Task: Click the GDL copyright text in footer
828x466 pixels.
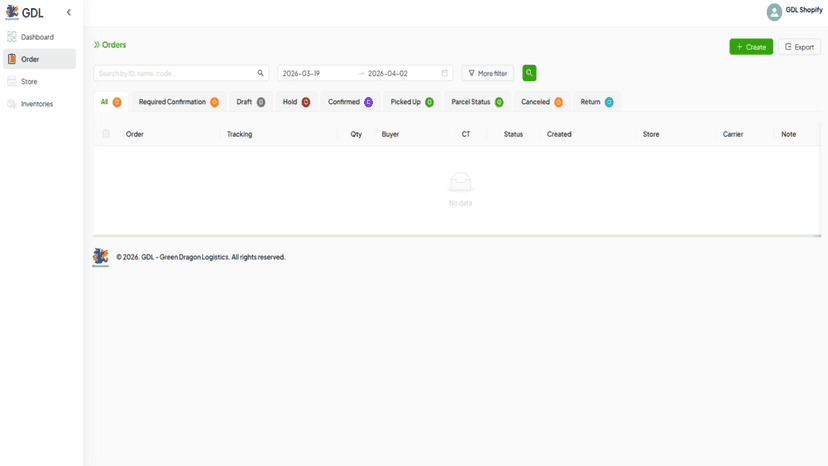Action: (x=201, y=257)
